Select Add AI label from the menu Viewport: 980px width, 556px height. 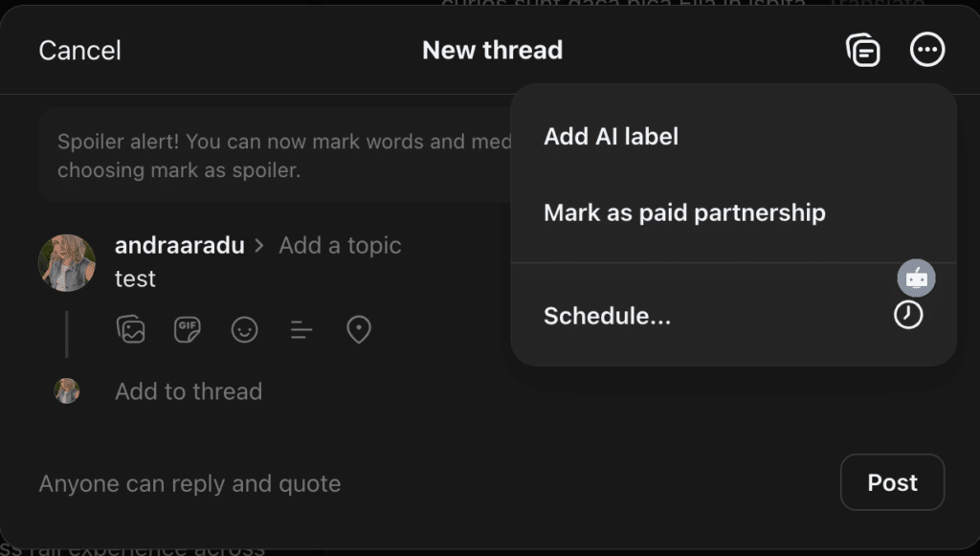point(611,136)
